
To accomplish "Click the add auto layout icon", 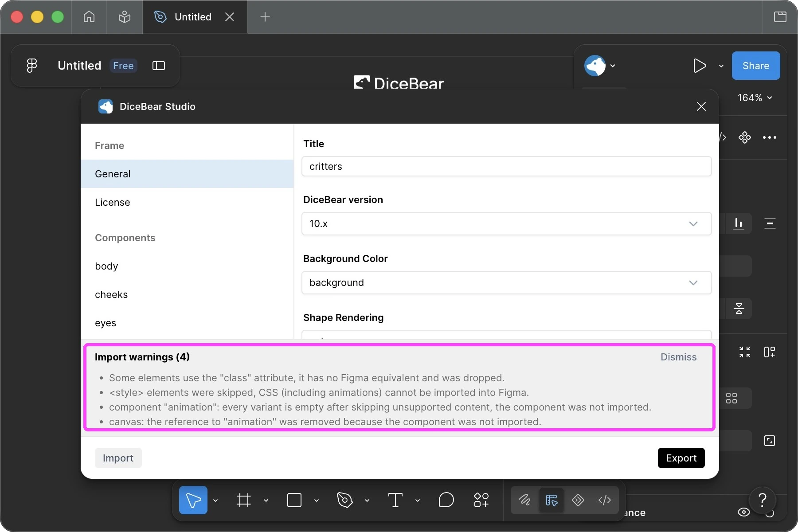I will point(770,352).
